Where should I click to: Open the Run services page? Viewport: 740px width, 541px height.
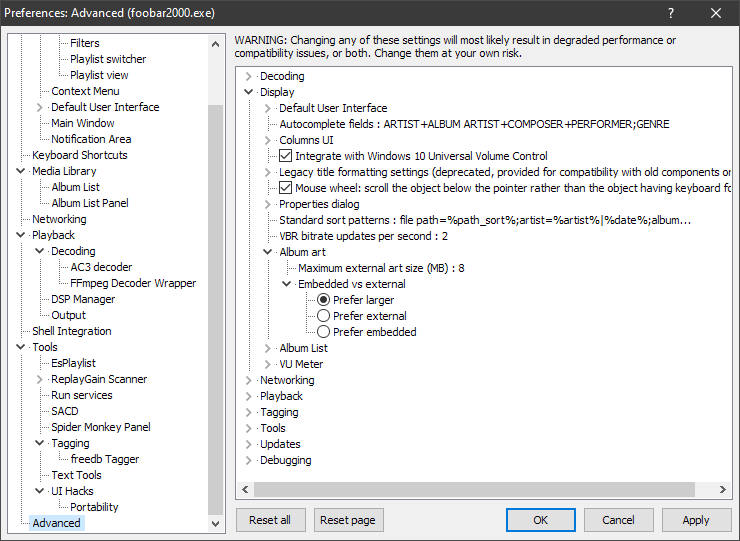click(82, 395)
